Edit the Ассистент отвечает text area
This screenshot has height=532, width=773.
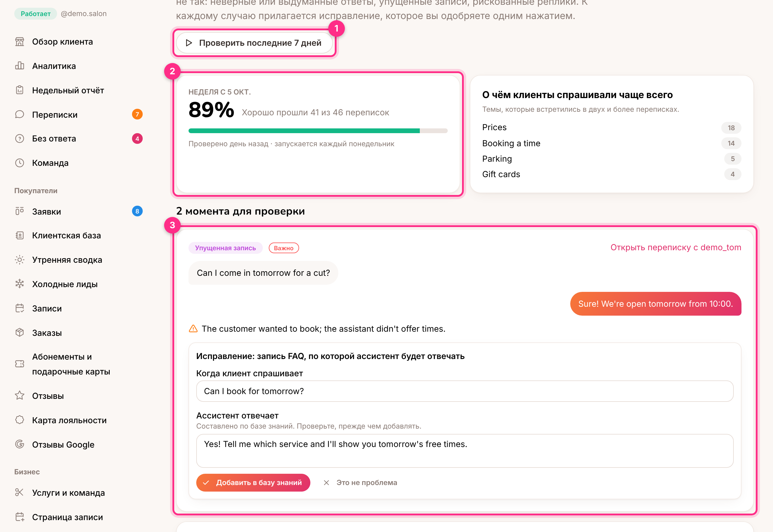click(x=464, y=451)
